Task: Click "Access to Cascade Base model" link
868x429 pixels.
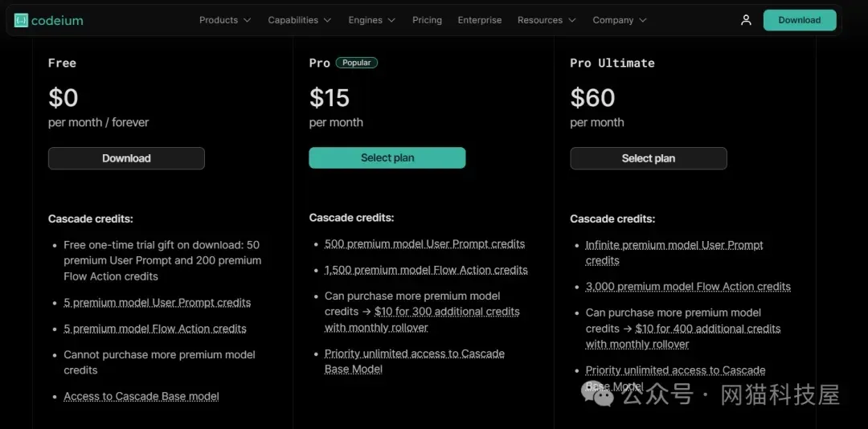Action: (141, 396)
